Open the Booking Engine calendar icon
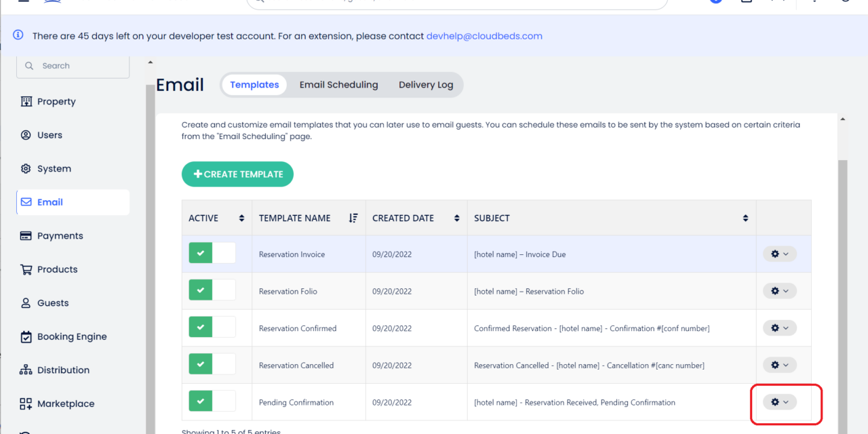 point(26,336)
